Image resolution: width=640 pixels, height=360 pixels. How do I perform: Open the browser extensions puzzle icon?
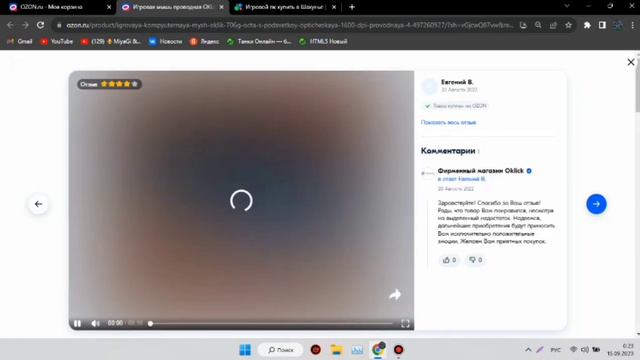(x=587, y=25)
